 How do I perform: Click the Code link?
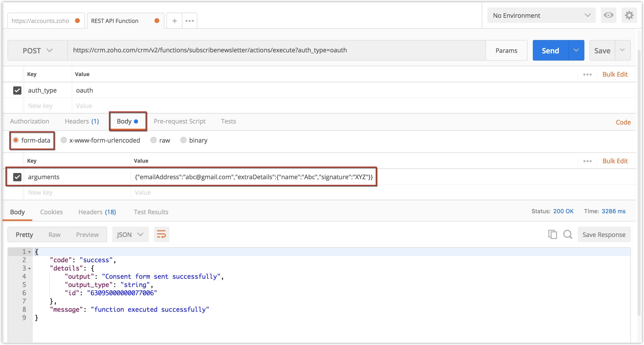click(x=623, y=122)
